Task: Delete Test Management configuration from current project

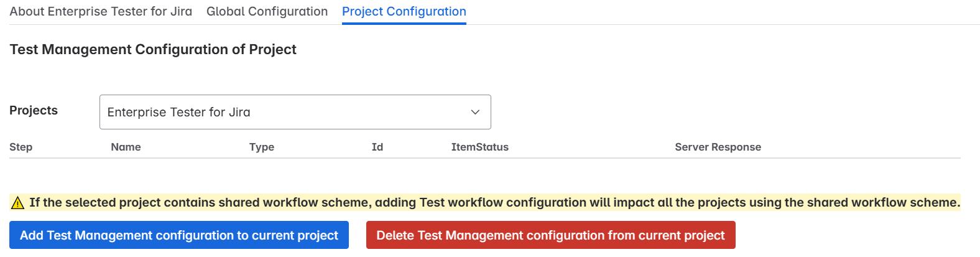Action: coord(550,235)
